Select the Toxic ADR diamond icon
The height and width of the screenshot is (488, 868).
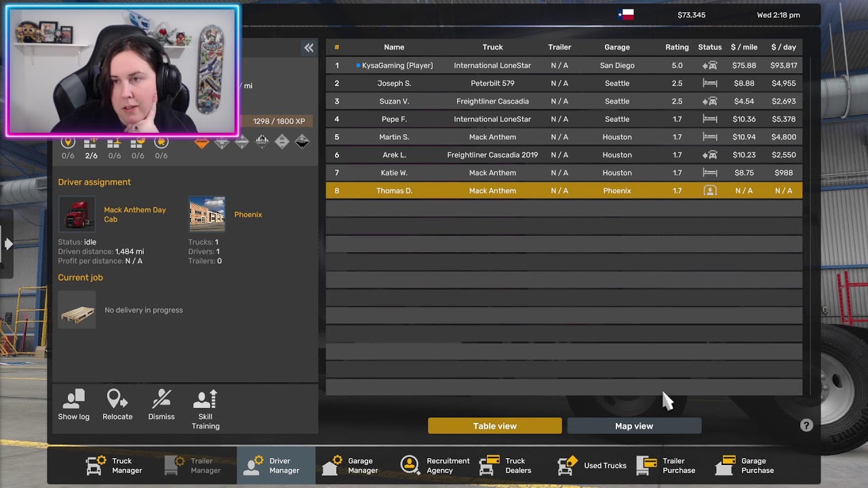(282, 142)
